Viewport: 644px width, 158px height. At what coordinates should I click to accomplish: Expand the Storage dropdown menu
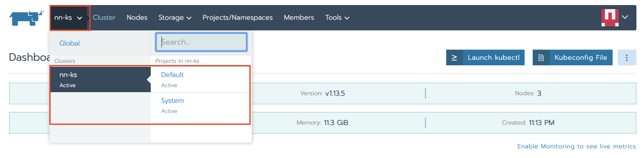[x=175, y=18]
